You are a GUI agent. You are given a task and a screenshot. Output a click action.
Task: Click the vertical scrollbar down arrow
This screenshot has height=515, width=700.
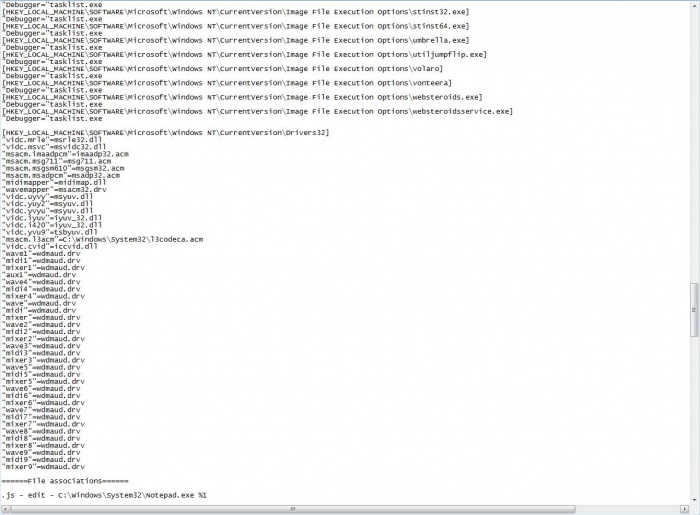tap(694, 500)
